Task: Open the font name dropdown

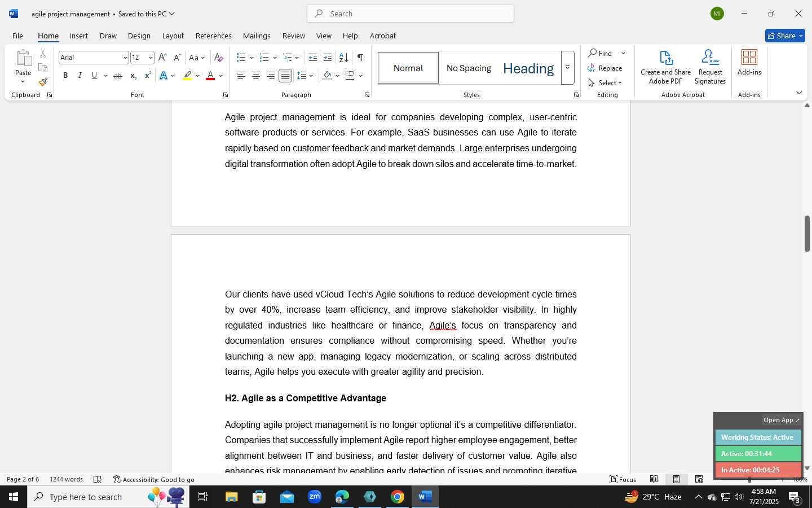Action: pyautogui.click(x=125, y=58)
